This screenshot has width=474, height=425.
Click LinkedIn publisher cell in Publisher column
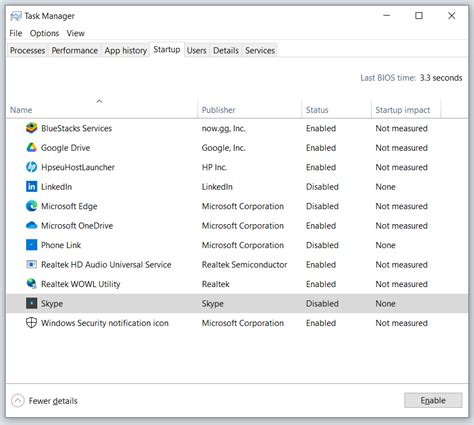click(217, 187)
